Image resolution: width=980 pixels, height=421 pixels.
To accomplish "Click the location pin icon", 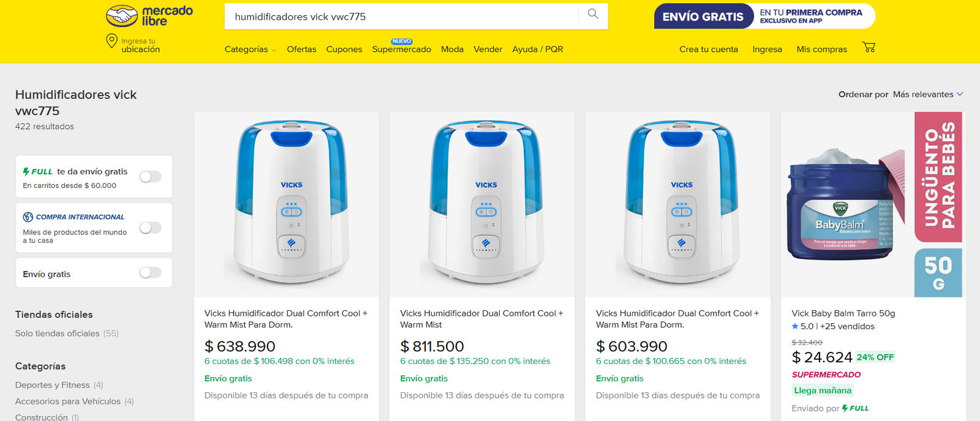I will coord(111,41).
